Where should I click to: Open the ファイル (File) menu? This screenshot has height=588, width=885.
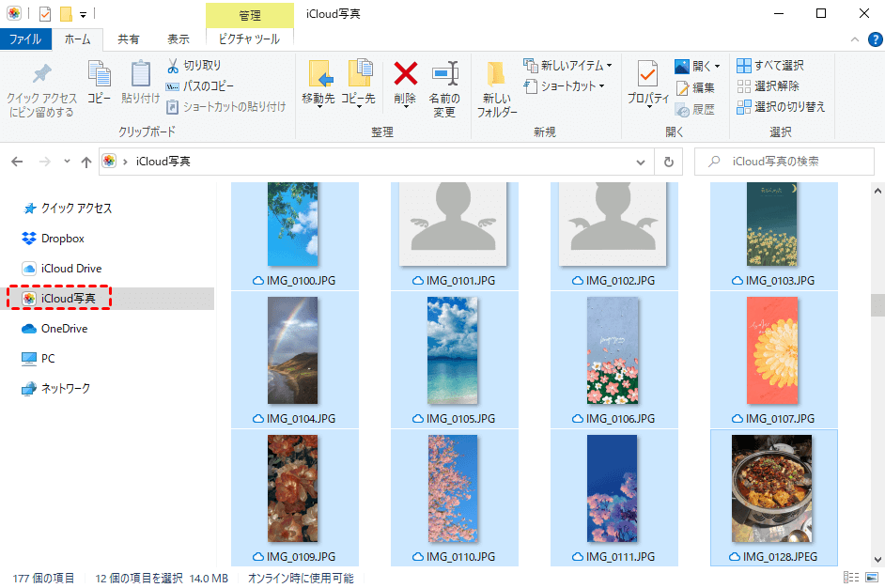tap(24, 39)
